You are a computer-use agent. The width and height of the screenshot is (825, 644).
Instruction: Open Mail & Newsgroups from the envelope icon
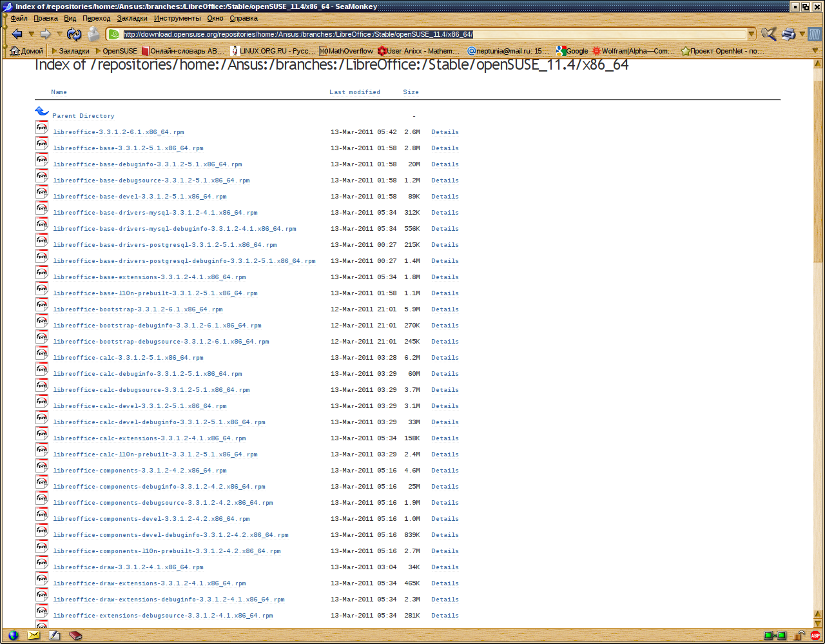pyautogui.click(x=34, y=636)
